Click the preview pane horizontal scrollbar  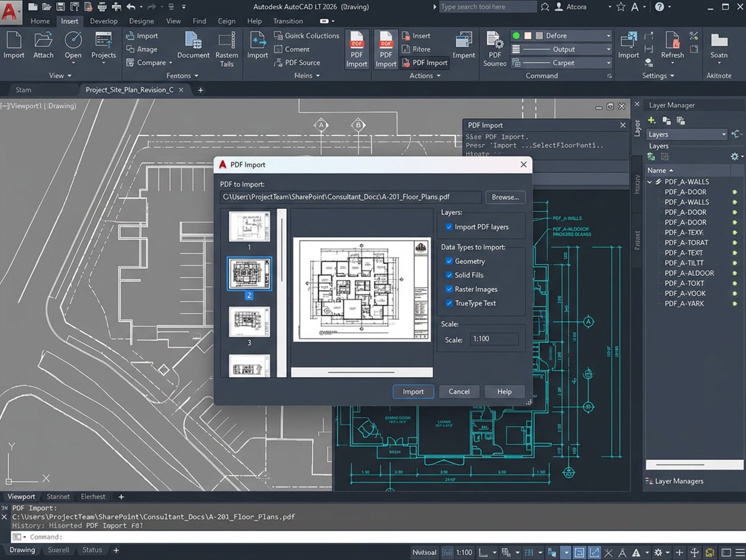click(x=362, y=372)
